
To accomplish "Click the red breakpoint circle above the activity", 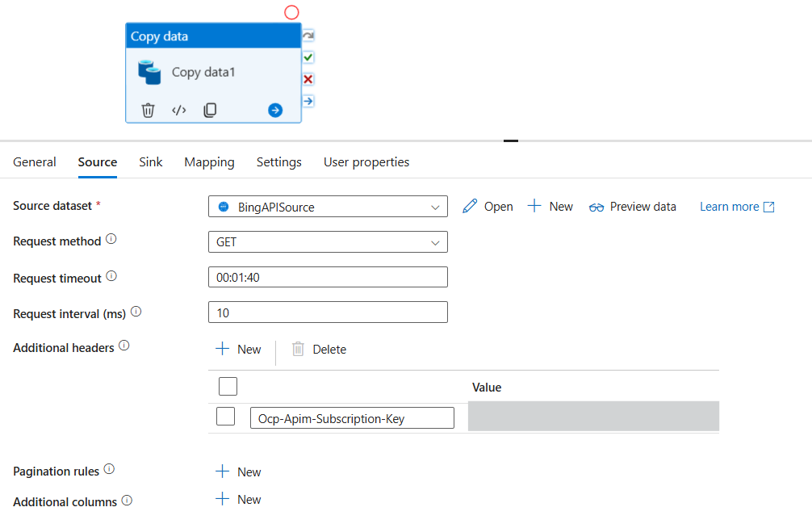I will pyautogui.click(x=291, y=12).
